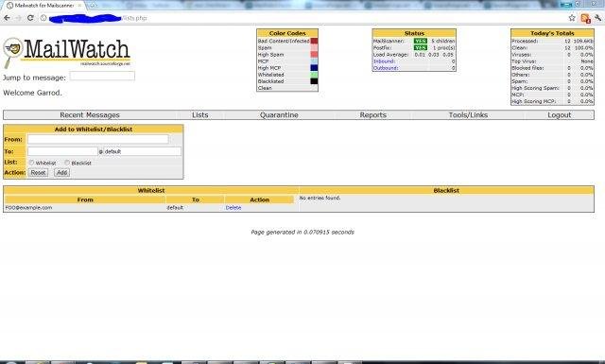Viewport: 605px width, 364px height.
Task: Click the 'No entries found.' text
Action: tap(320, 198)
